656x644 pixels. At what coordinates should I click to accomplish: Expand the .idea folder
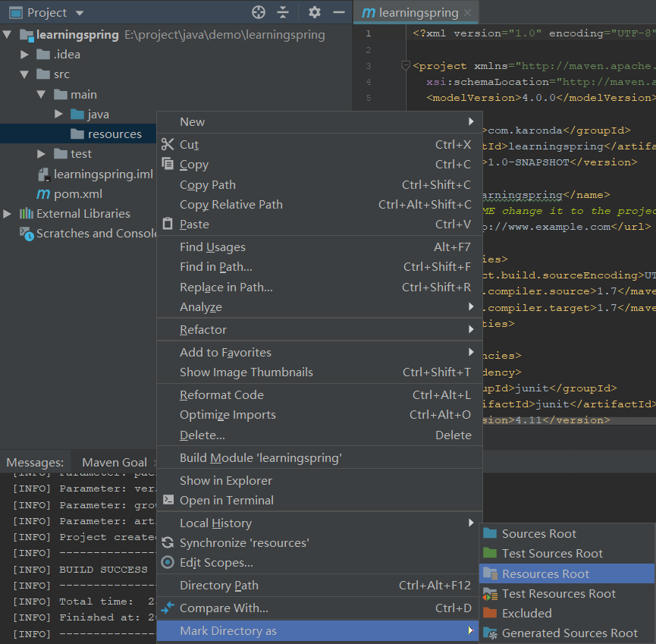tap(25, 55)
